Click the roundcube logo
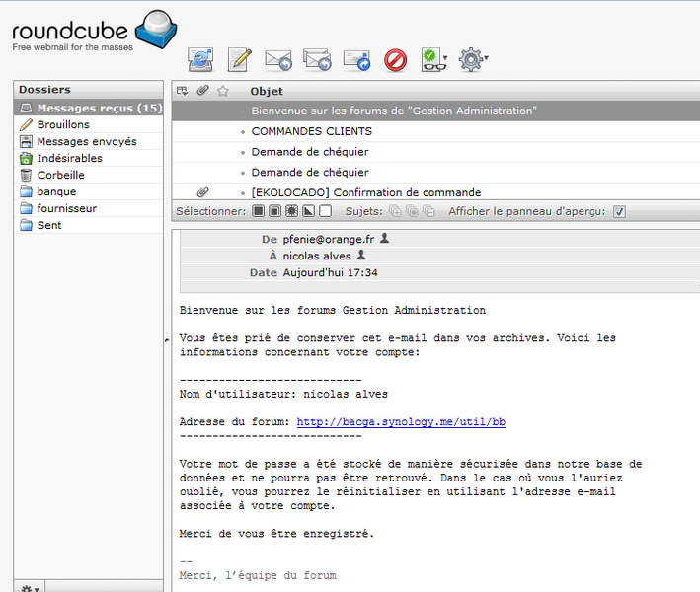This screenshot has width=700, height=592. (x=95, y=31)
